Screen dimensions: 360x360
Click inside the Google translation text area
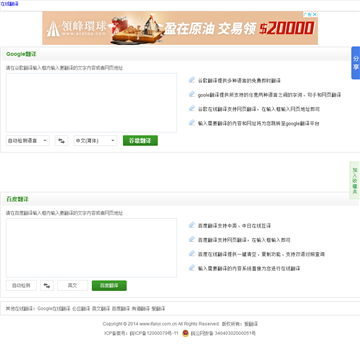pos(91,103)
